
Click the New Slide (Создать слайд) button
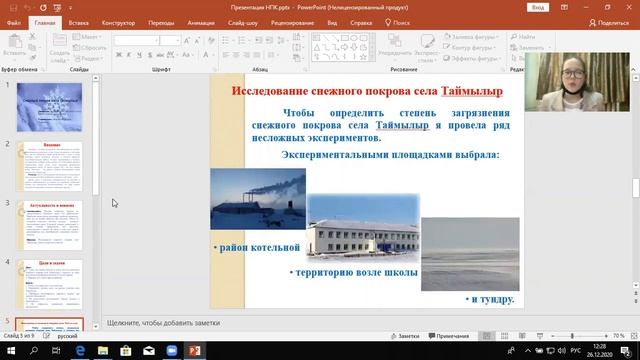(60, 48)
